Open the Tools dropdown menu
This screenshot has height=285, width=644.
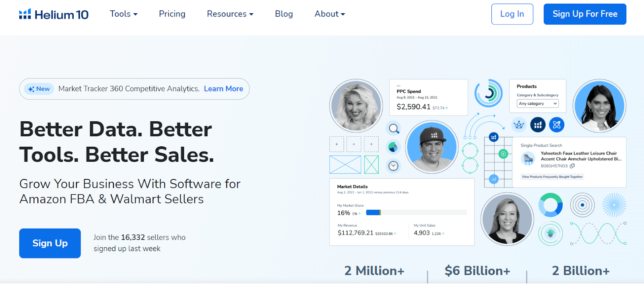[124, 14]
